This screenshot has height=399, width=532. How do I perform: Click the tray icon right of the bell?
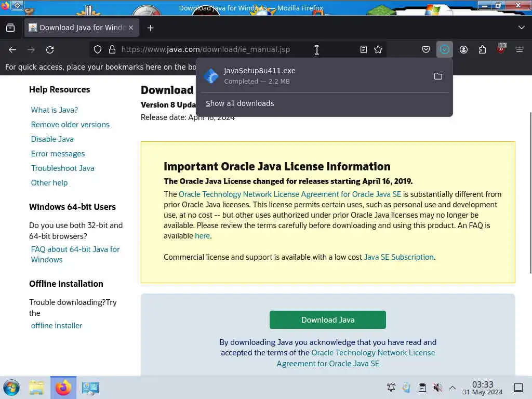[x=406, y=388]
